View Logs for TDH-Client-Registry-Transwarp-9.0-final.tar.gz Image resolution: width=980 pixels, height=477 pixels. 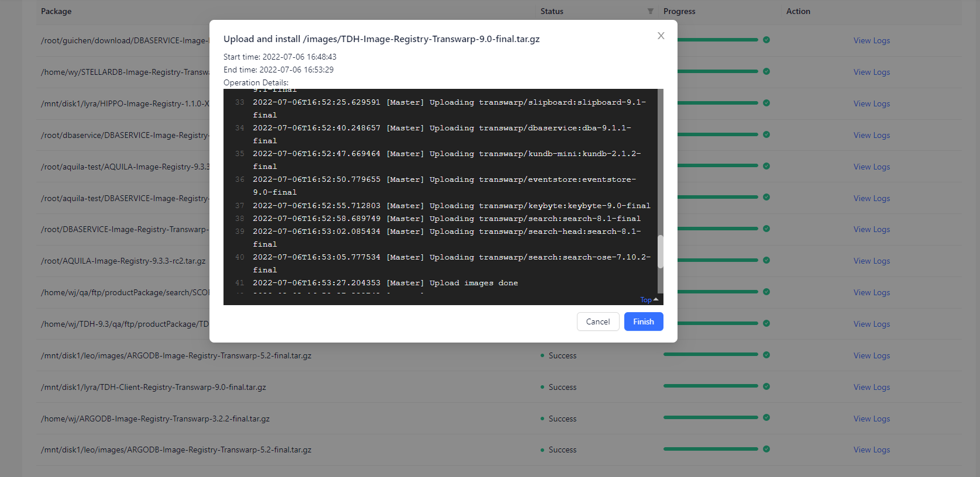click(x=871, y=387)
